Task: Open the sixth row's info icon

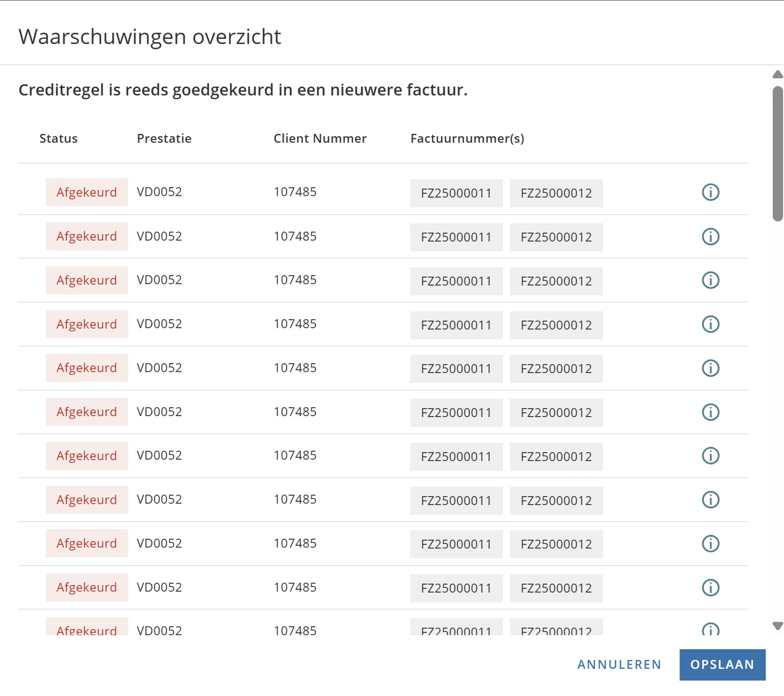Action: [x=710, y=412]
